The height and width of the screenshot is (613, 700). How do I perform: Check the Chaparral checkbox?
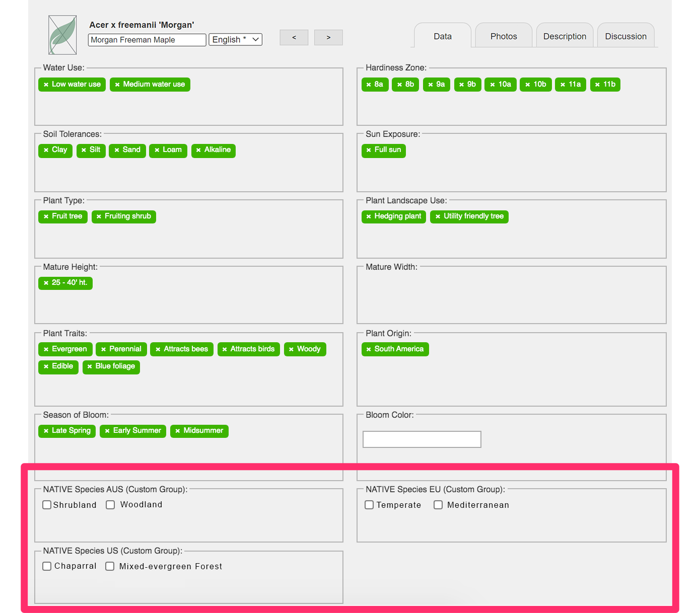pyautogui.click(x=47, y=566)
